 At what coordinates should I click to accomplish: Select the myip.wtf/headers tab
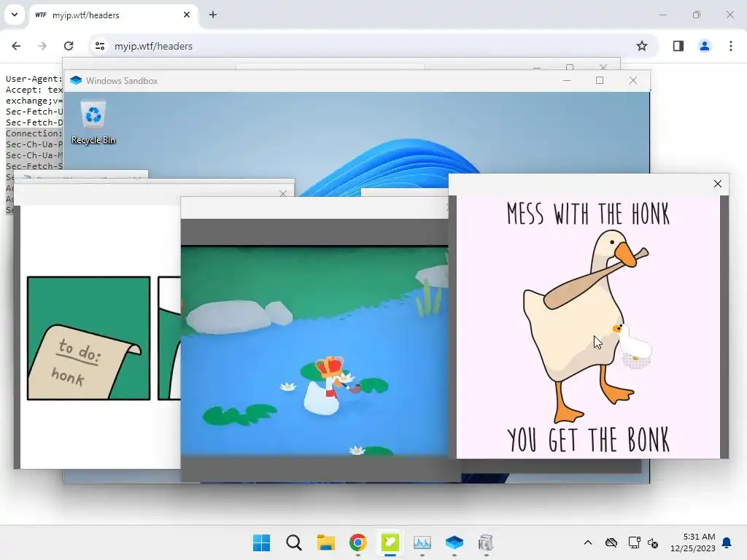click(x=115, y=15)
